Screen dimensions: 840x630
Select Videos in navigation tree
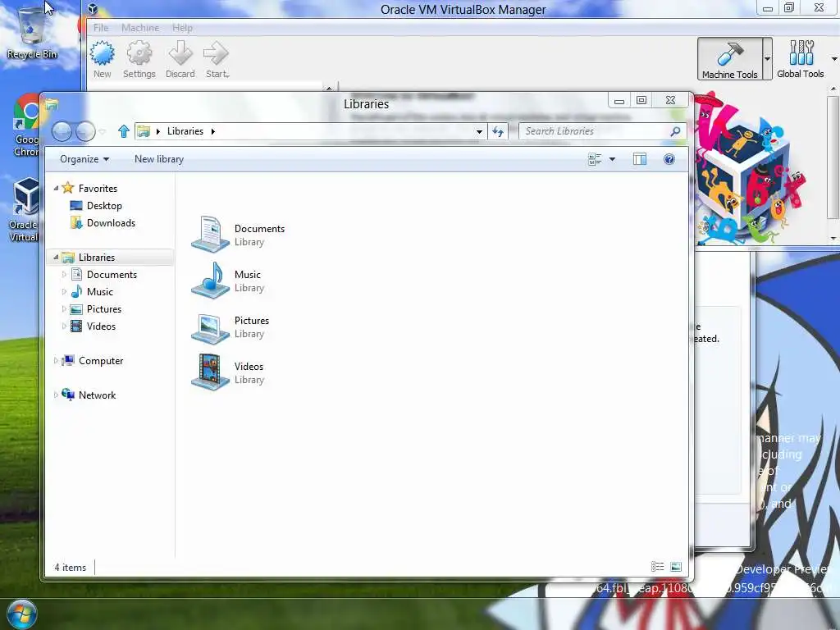101,326
